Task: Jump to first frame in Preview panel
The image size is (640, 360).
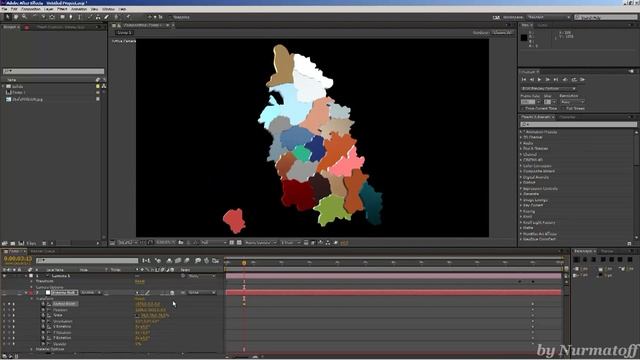Action: click(x=524, y=80)
